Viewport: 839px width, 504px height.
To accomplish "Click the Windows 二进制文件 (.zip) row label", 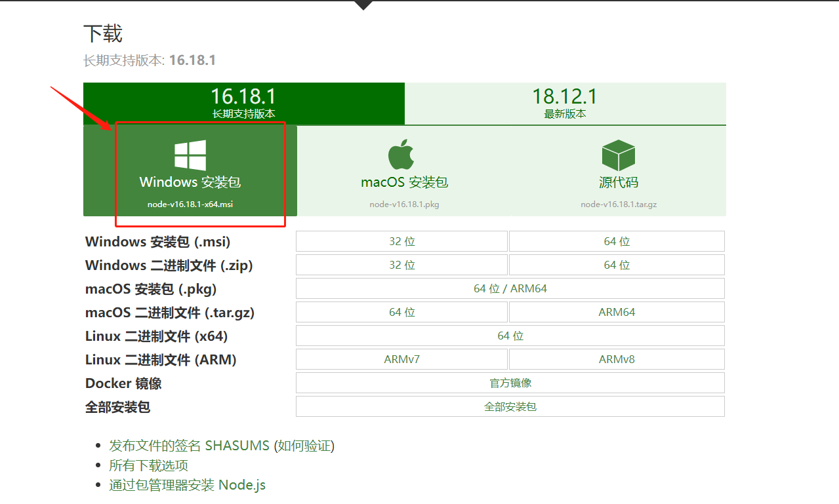I will (x=169, y=265).
